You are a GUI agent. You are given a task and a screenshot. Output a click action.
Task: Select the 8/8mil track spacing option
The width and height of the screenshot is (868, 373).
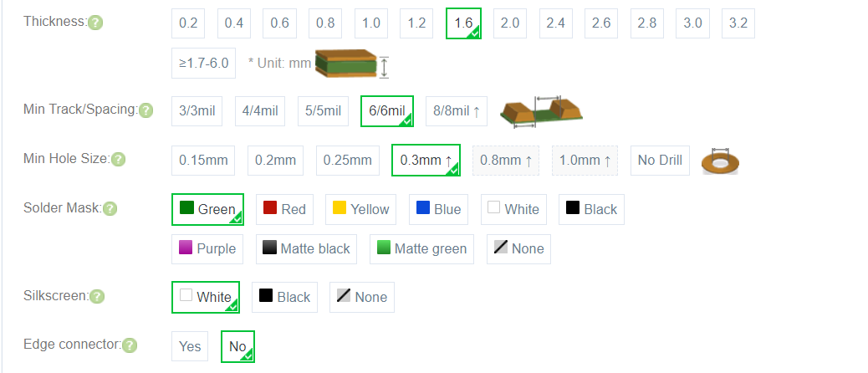[x=457, y=111]
